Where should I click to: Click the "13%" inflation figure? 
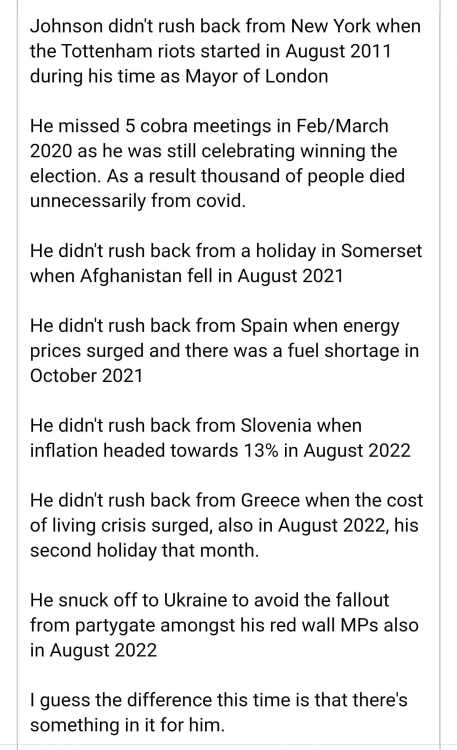point(261,451)
